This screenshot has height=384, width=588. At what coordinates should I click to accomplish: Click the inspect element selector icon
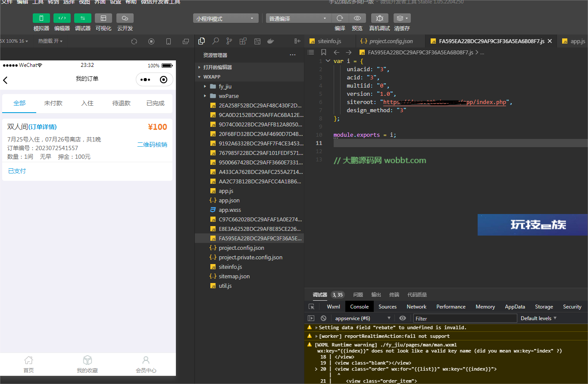click(311, 307)
